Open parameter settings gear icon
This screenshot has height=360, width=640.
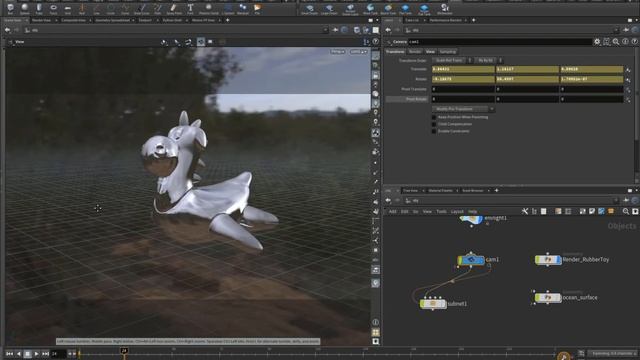click(597, 42)
